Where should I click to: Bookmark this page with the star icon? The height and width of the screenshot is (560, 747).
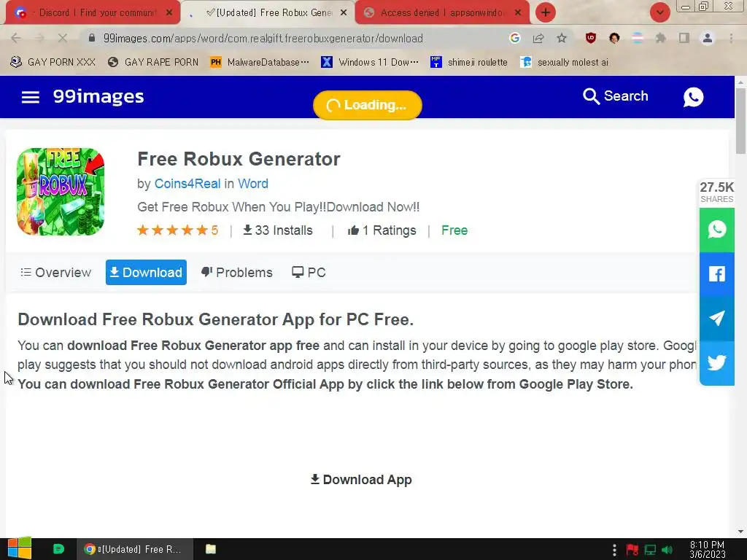tap(562, 38)
